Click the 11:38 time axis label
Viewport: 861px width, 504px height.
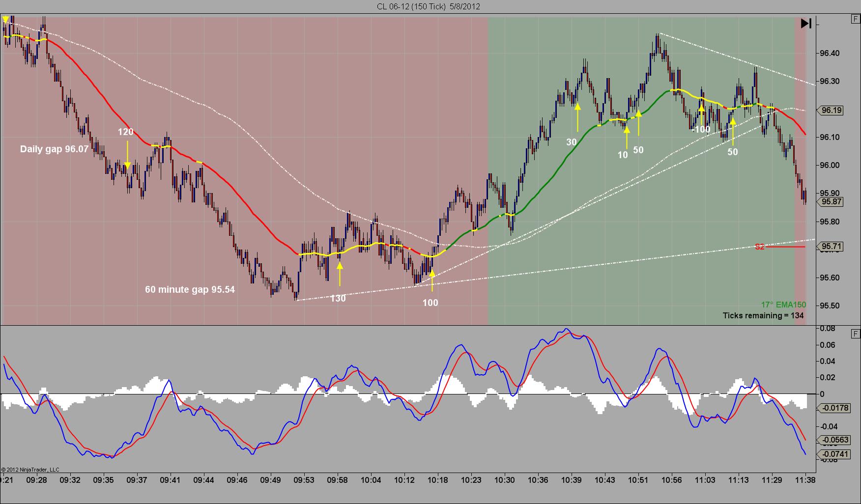point(805,480)
